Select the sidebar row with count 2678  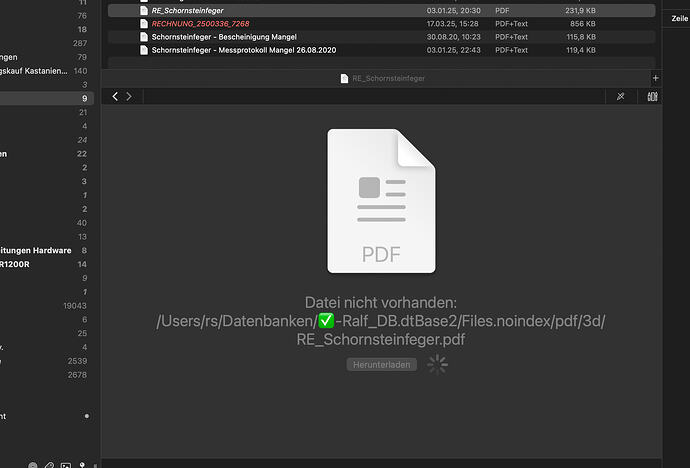click(46, 375)
